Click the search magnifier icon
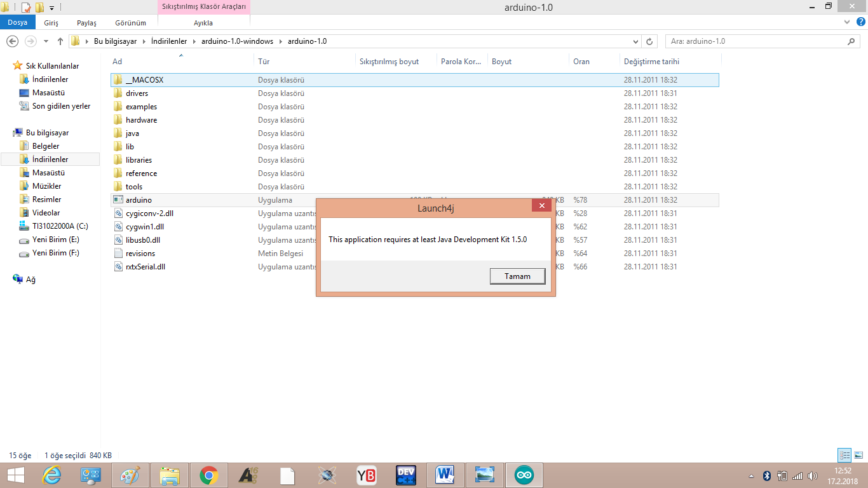The height and width of the screenshot is (488, 868). pyautogui.click(x=852, y=41)
